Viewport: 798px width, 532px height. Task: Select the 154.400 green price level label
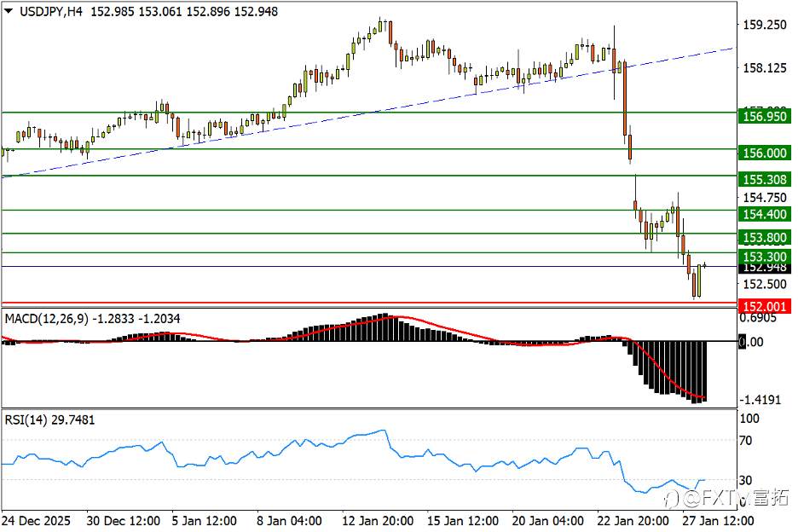coord(765,214)
